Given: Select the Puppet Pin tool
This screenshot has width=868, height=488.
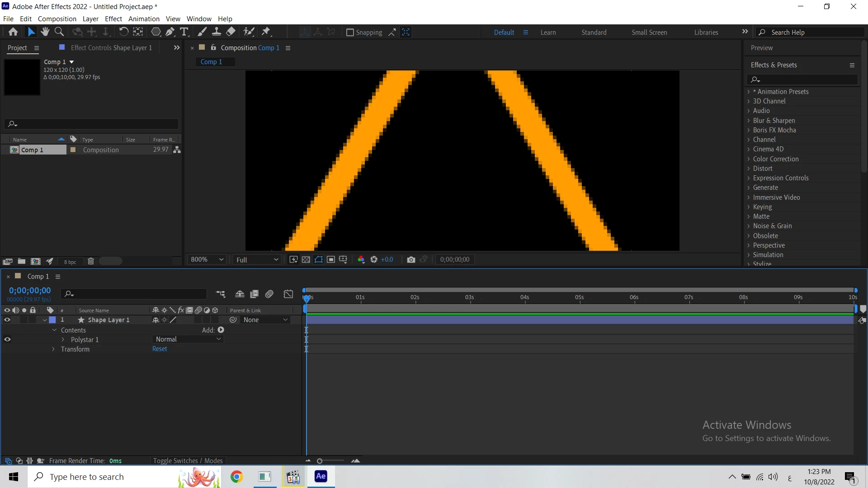Looking at the screenshot, I should tap(266, 32).
